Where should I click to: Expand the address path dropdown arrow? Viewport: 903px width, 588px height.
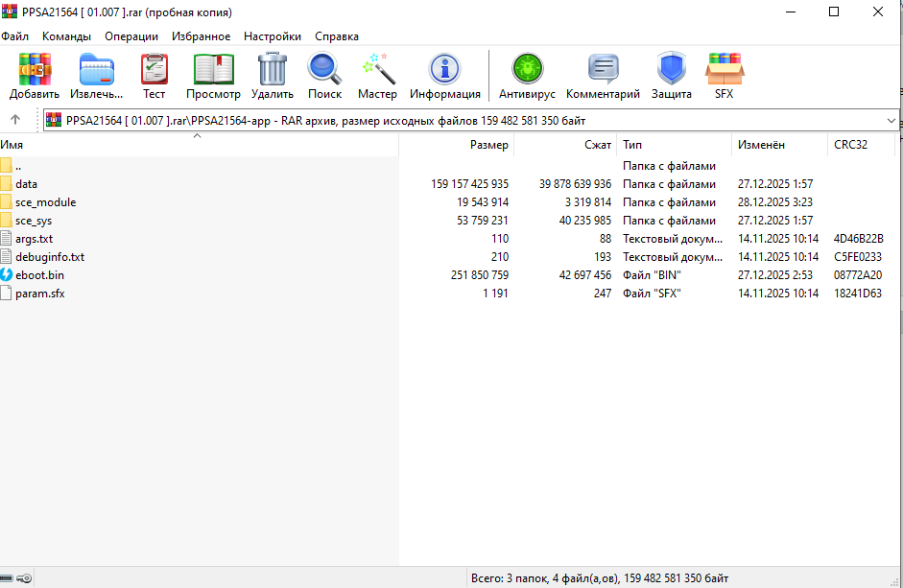click(891, 121)
